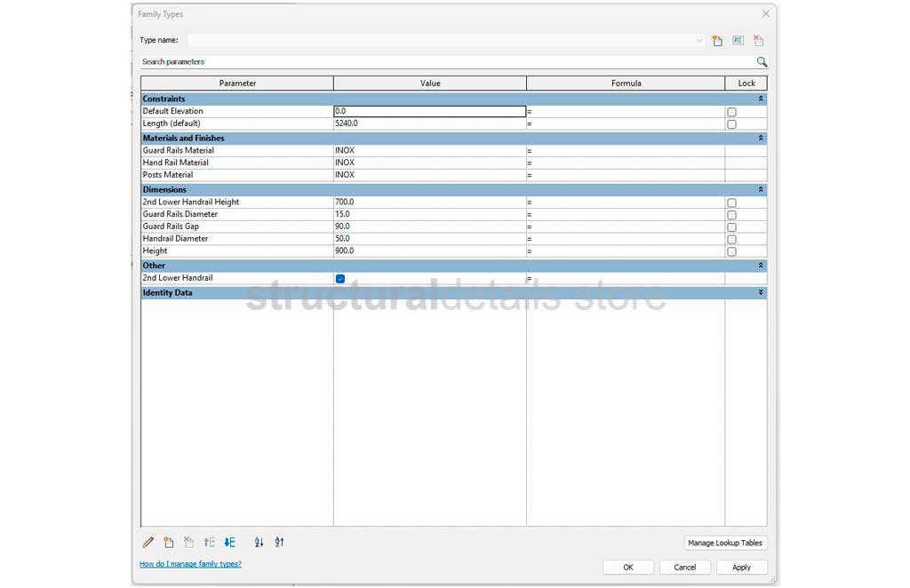Screen dimensions: 910x588
Task: Click the search magnifier icon
Action: (x=762, y=62)
